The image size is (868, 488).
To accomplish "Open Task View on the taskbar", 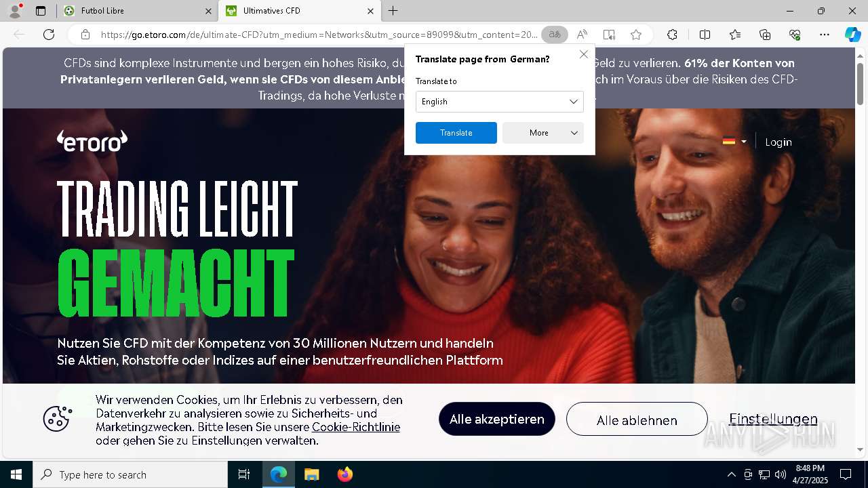I will (x=244, y=474).
